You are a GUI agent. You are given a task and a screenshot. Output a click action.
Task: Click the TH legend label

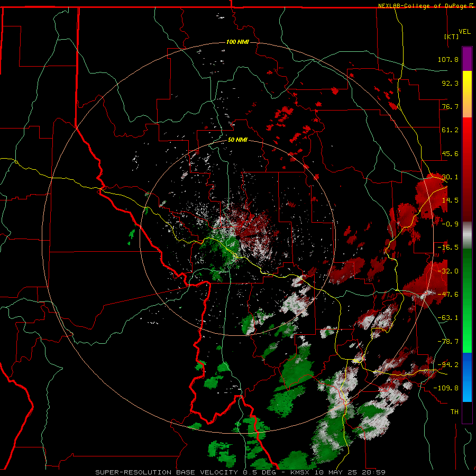point(454,412)
